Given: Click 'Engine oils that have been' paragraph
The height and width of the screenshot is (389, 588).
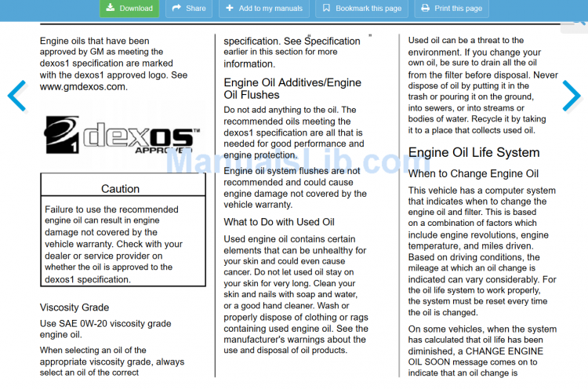Looking at the screenshot, I should coord(114,64).
